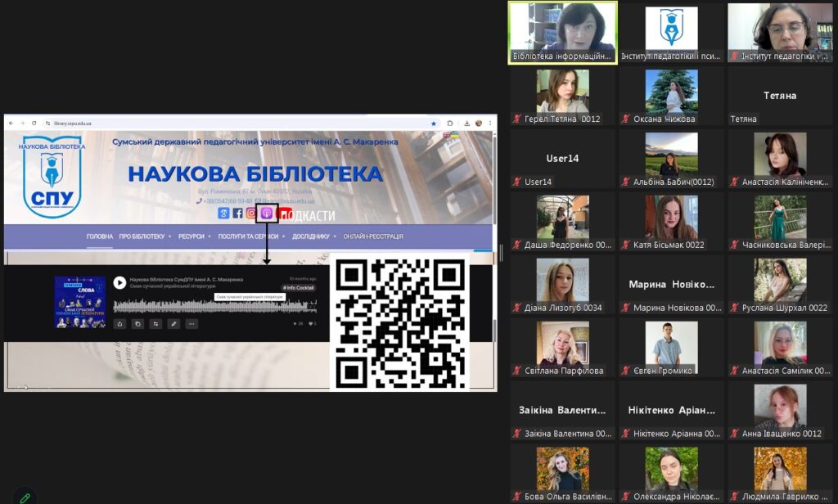Open the Google icon on the library site
This screenshot has width=838, height=504.
pos(223,214)
